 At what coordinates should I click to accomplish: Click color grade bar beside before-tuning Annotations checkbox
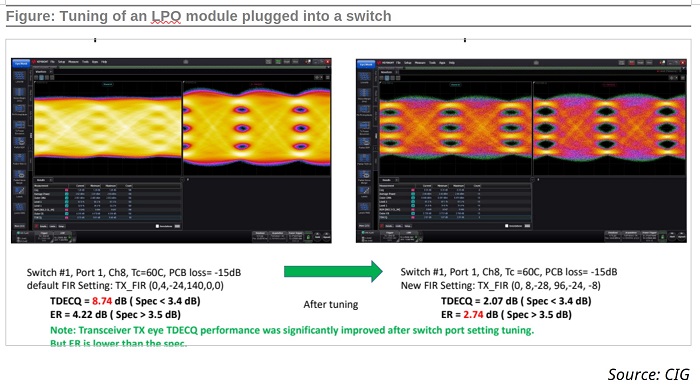[177, 226]
